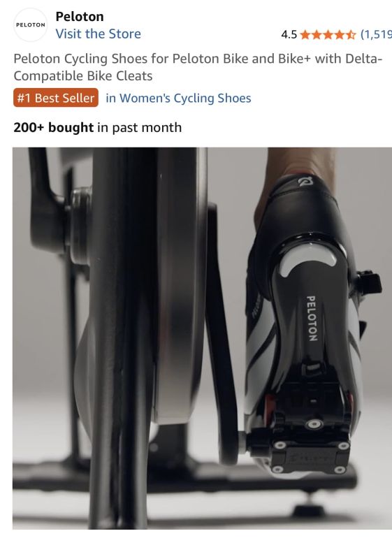Click the PELOTON lettering on the shoe sole

coord(312,318)
